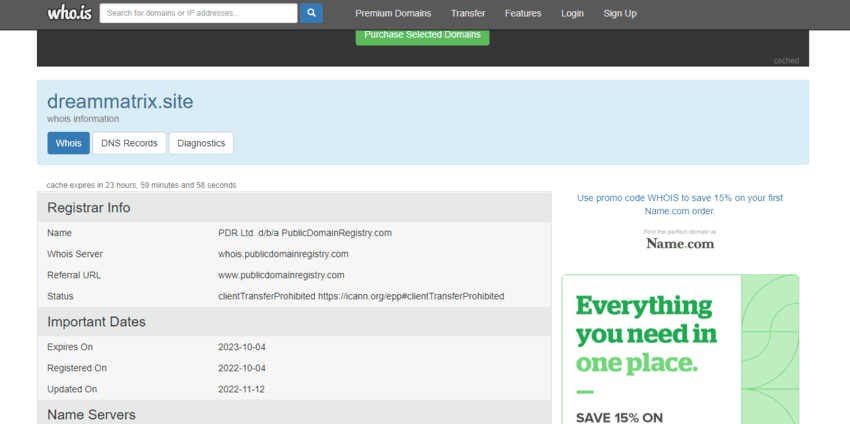Click the Name.com logo
850x424 pixels.
[x=680, y=242]
